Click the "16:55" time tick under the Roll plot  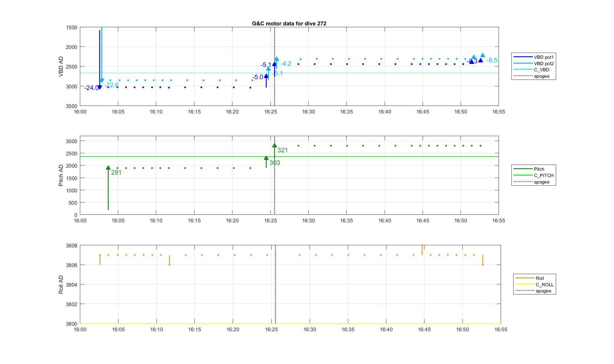(501, 329)
